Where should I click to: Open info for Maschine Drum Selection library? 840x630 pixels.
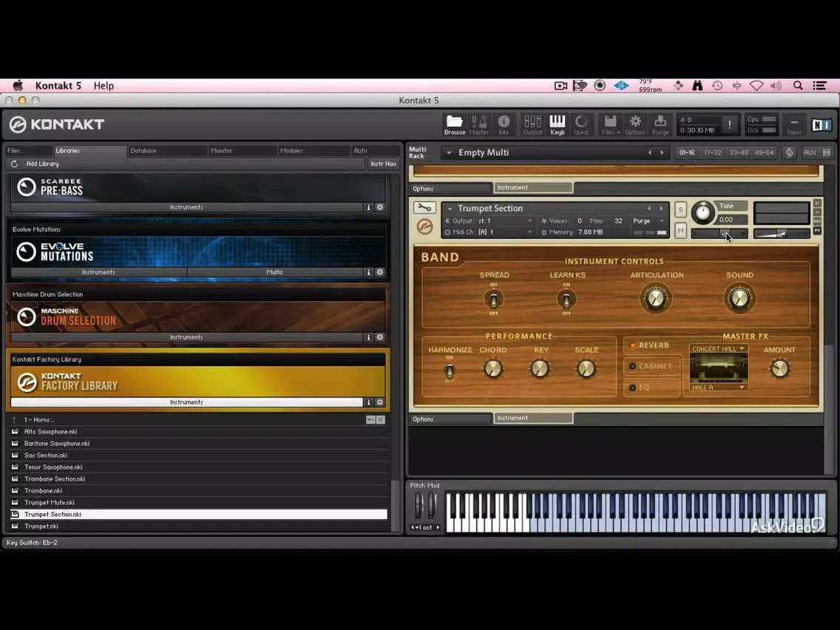coord(368,337)
